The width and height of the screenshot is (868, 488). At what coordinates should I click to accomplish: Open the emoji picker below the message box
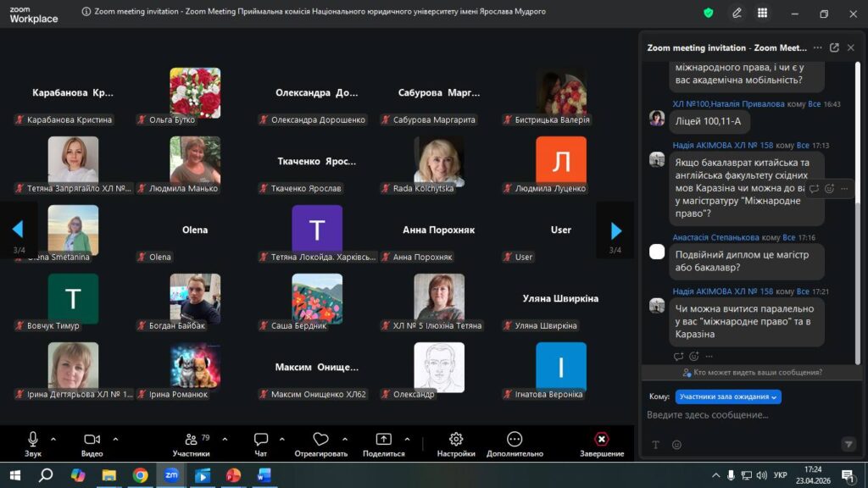click(x=676, y=445)
